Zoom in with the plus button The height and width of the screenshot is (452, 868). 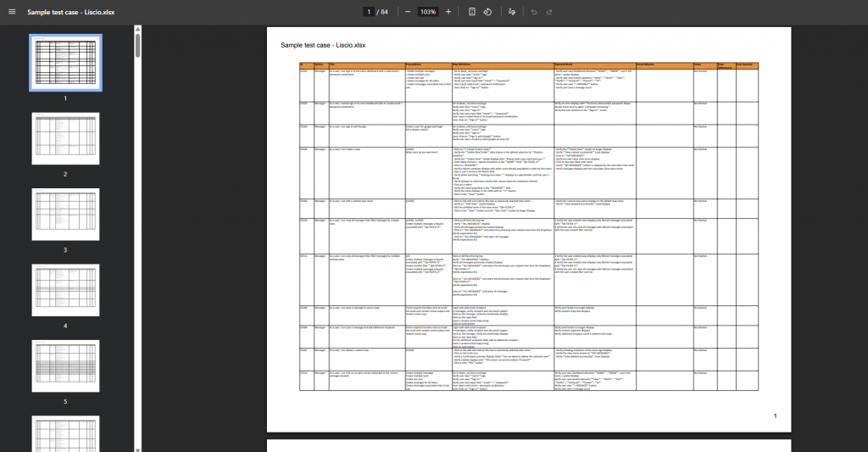point(448,12)
